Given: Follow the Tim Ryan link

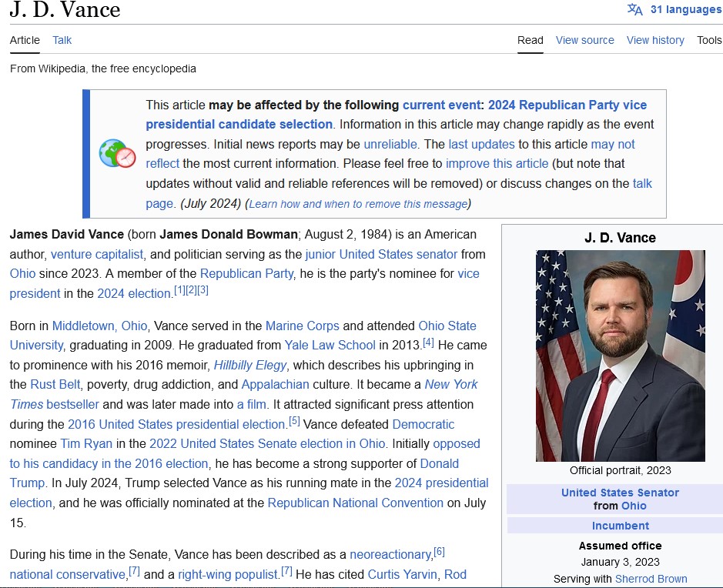Looking at the screenshot, I should 86,444.
